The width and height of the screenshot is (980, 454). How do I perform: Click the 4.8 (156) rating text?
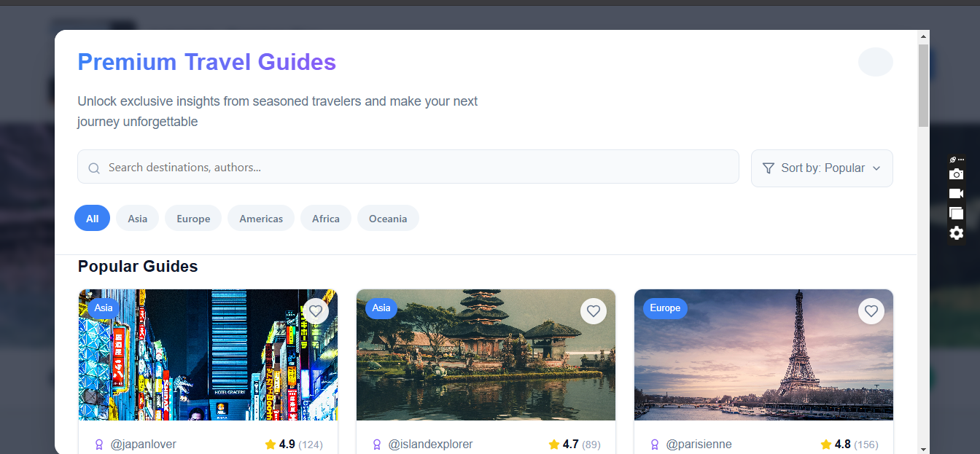856,445
